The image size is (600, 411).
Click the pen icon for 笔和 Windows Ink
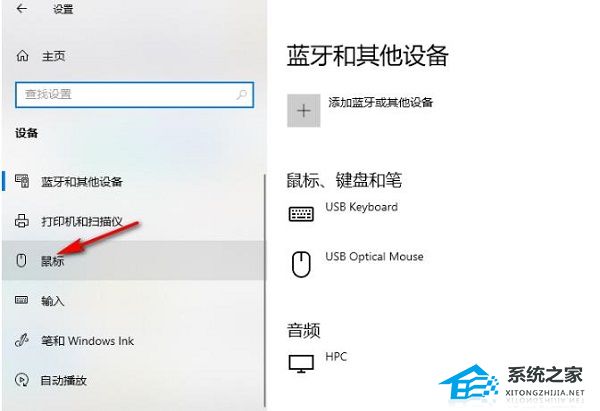point(21,339)
